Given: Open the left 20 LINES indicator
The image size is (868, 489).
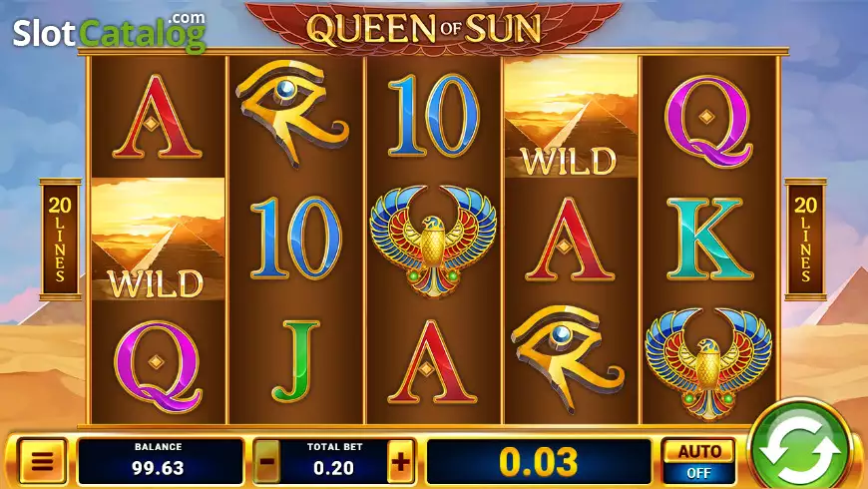Looking at the screenshot, I should 60,240.
